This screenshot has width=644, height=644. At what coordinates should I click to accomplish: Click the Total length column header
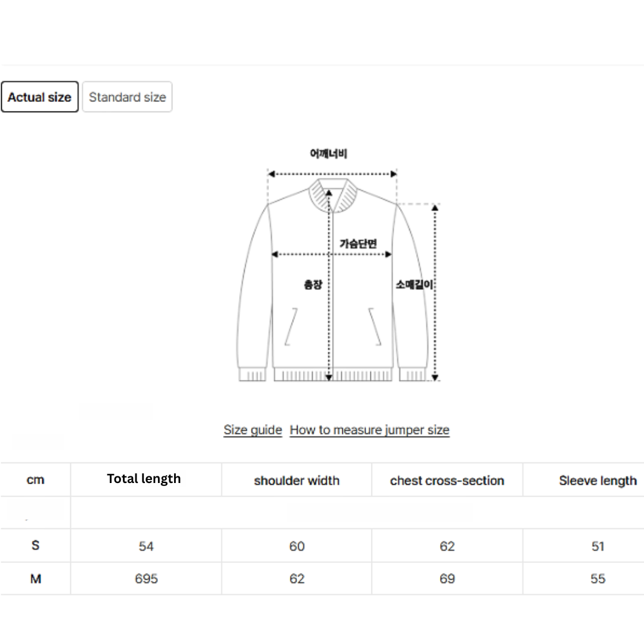(x=144, y=479)
